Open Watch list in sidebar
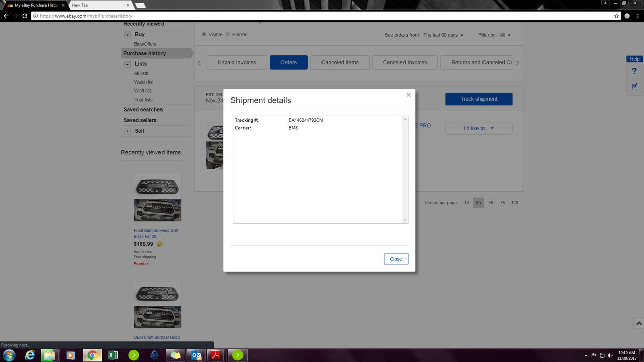 click(144, 82)
